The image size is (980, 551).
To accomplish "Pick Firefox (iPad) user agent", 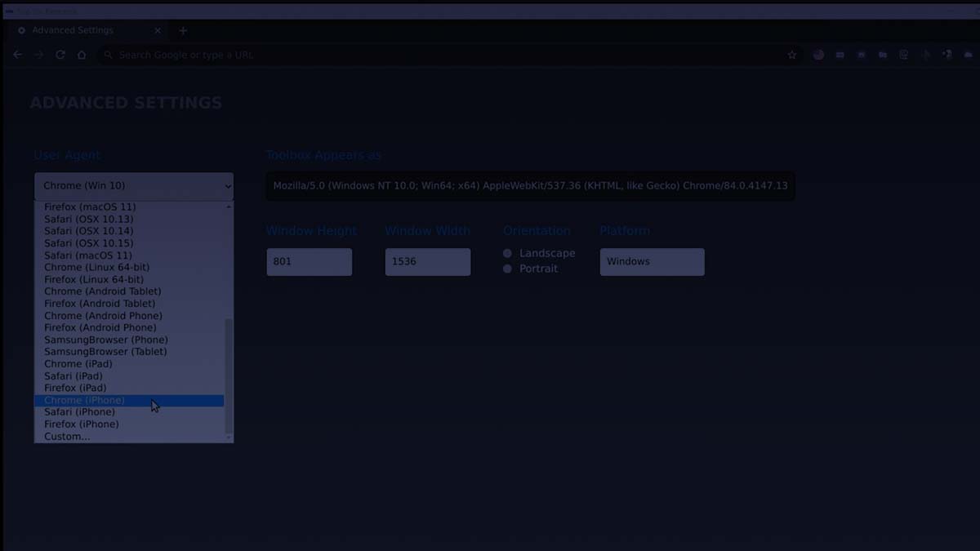I will [x=130, y=388].
